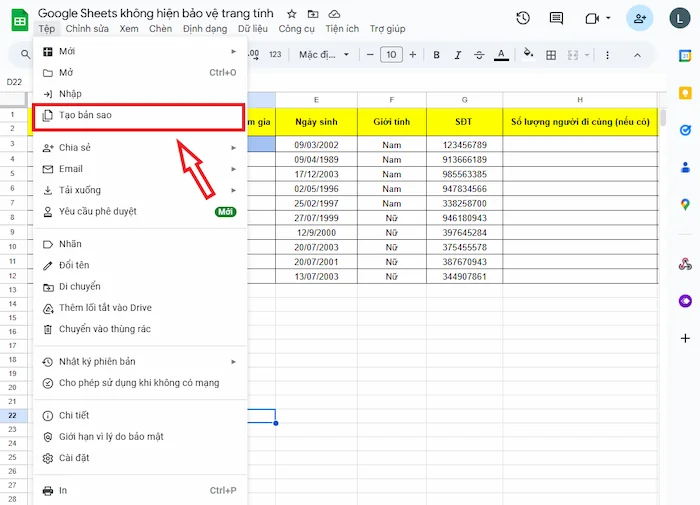Screen dimensions: 700x505
Task: Increase font size with plus button
Action: 412,54
